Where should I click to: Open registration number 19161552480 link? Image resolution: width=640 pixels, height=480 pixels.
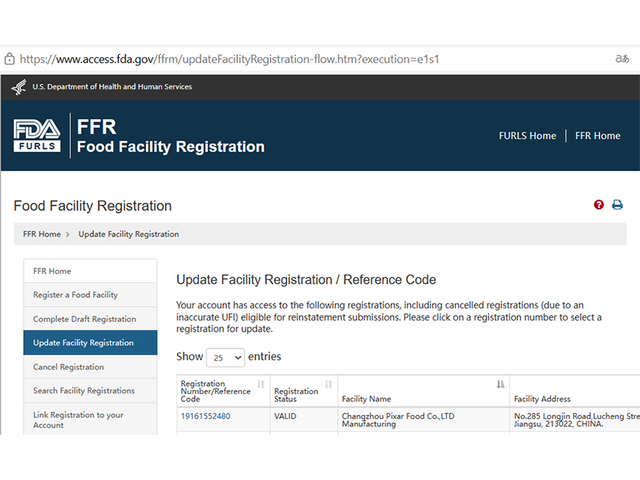click(205, 416)
